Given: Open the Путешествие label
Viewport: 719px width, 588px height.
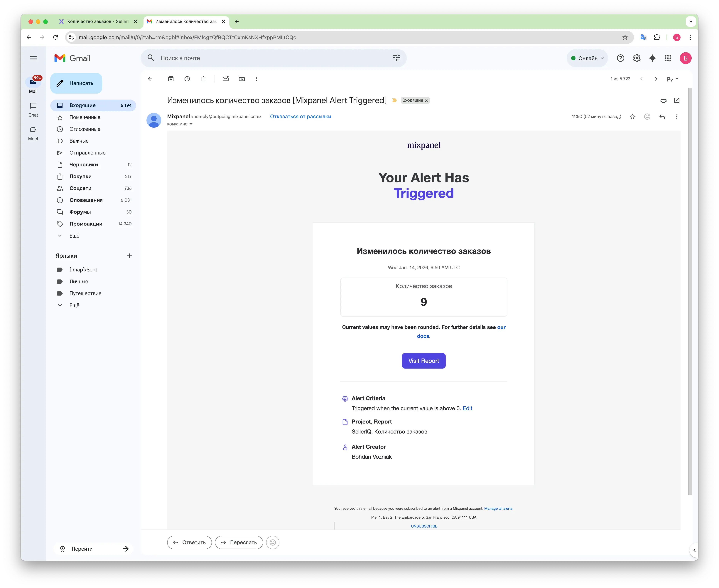Looking at the screenshot, I should click(93, 293).
